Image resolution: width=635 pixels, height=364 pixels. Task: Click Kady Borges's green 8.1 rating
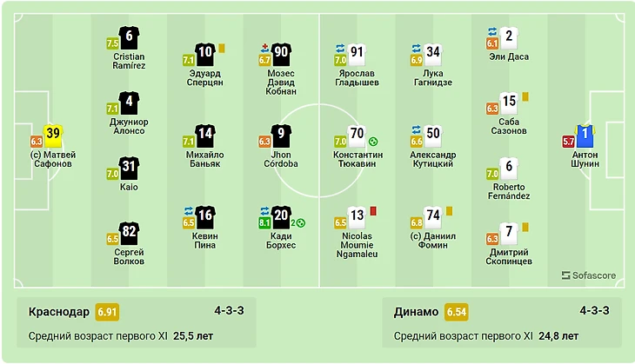[264, 223]
